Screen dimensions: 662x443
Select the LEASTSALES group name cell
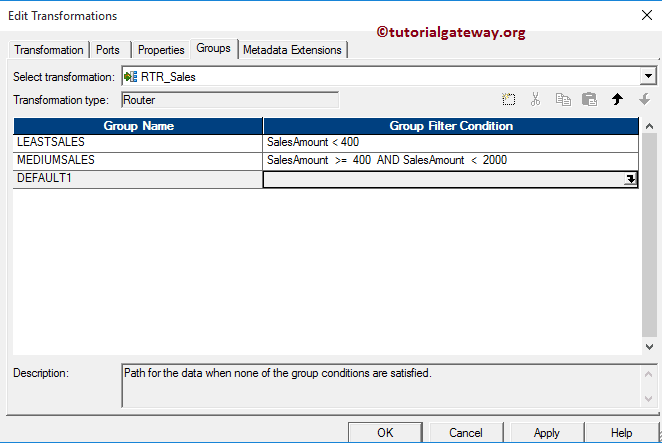138,142
